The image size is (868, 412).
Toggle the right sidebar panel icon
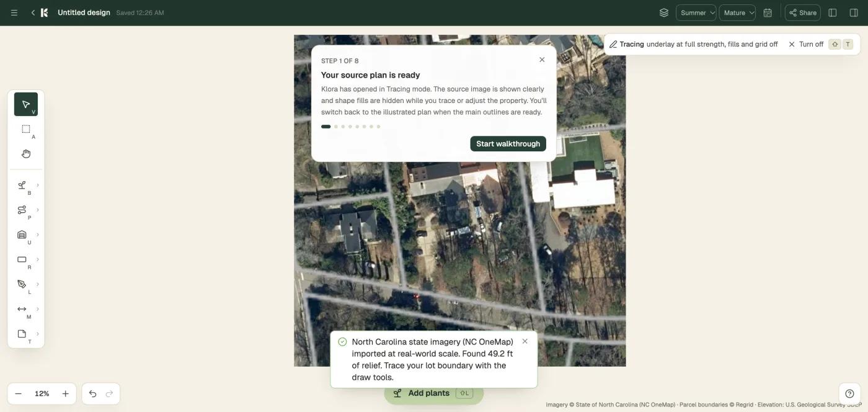(854, 12)
